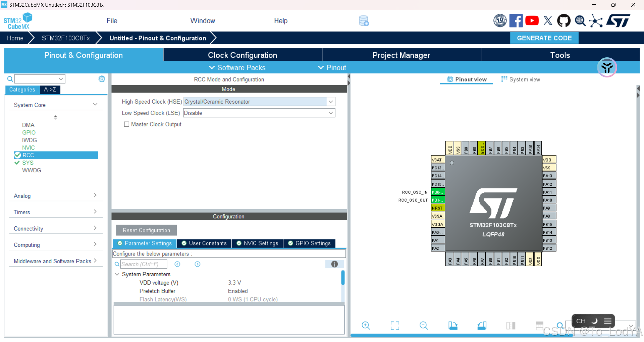Screen dimensions: 644x342
Task: Click the info icon in parameter settings
Action: 334,264
